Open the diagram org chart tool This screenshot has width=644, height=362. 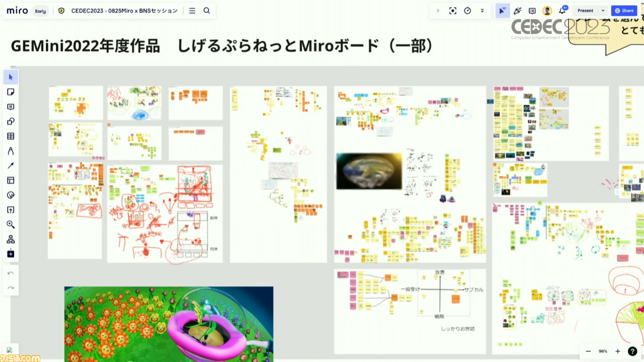click(x=11, y=239)
